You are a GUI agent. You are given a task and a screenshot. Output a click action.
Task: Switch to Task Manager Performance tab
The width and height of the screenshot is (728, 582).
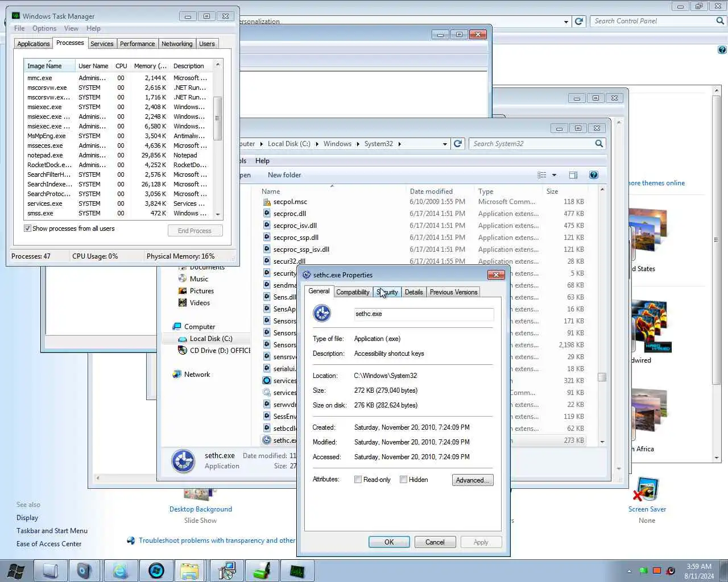(137, 44)
